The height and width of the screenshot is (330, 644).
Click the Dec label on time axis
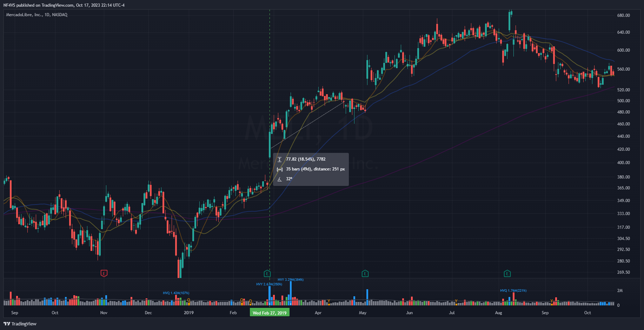(148, 313)
